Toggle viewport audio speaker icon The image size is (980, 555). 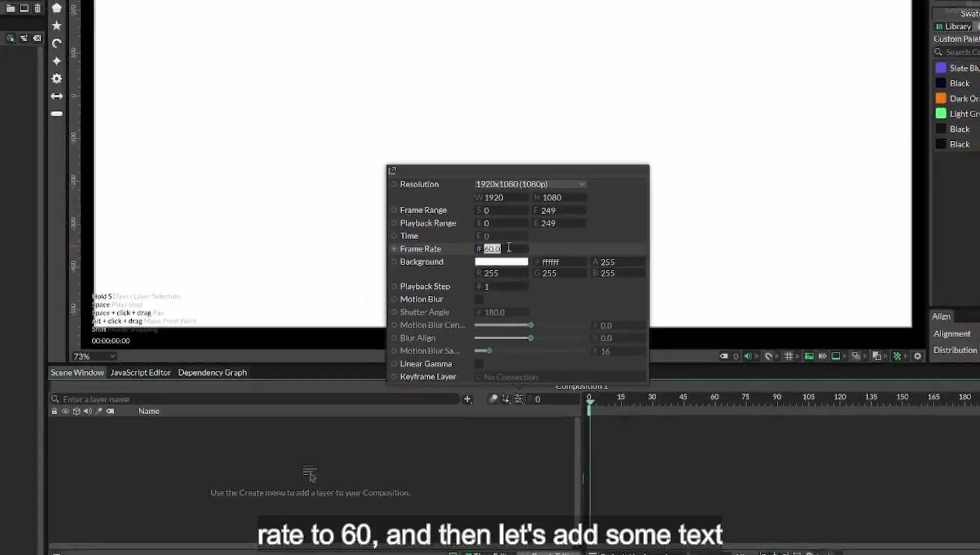[748, 356]
